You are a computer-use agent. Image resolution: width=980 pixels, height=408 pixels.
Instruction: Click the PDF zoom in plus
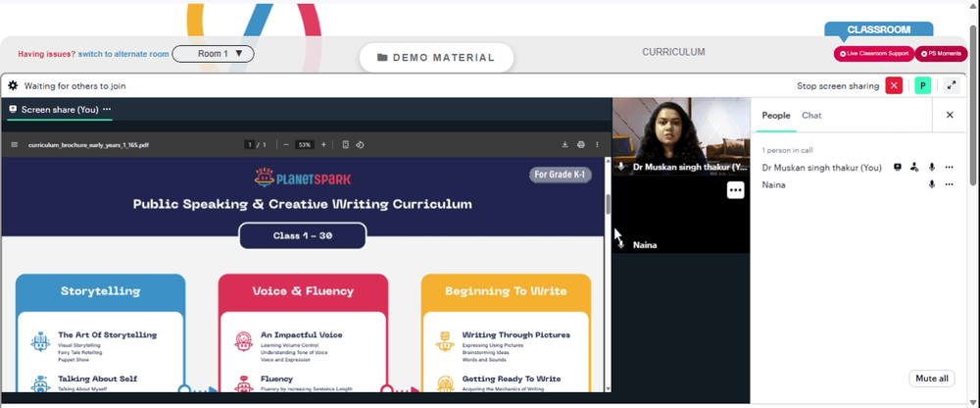[x=323, y=144]
